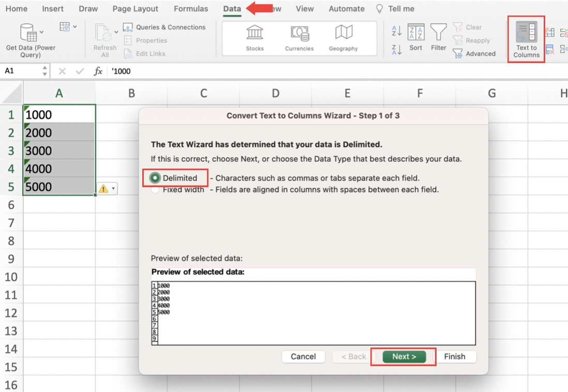This screenshot has width=568, height=392.
Task: Click the Select All corner triangle
Action: coord(12,94)
